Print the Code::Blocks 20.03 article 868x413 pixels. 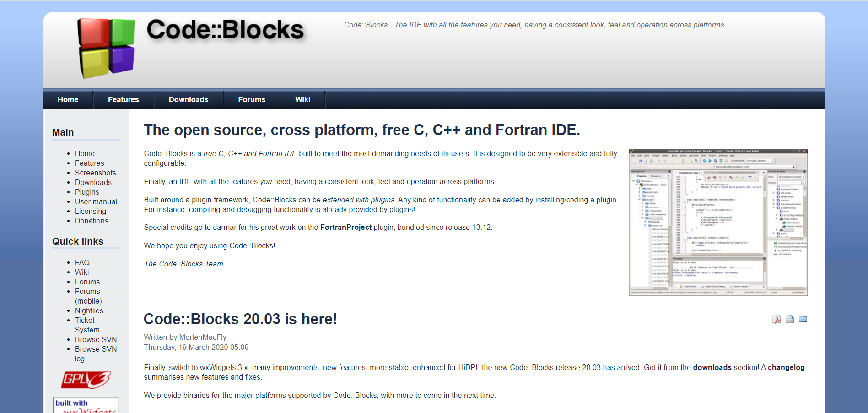point(789,319)
